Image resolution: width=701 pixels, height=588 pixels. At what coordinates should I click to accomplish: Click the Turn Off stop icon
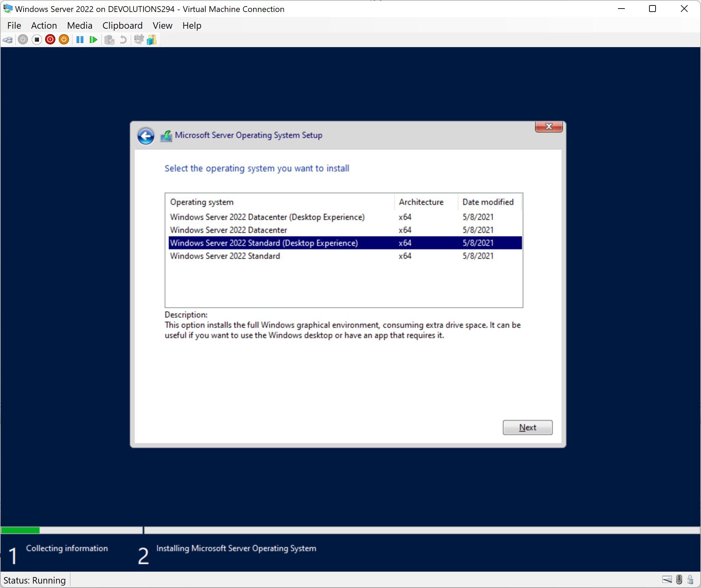pyautogui.click(x=37, y=40)
